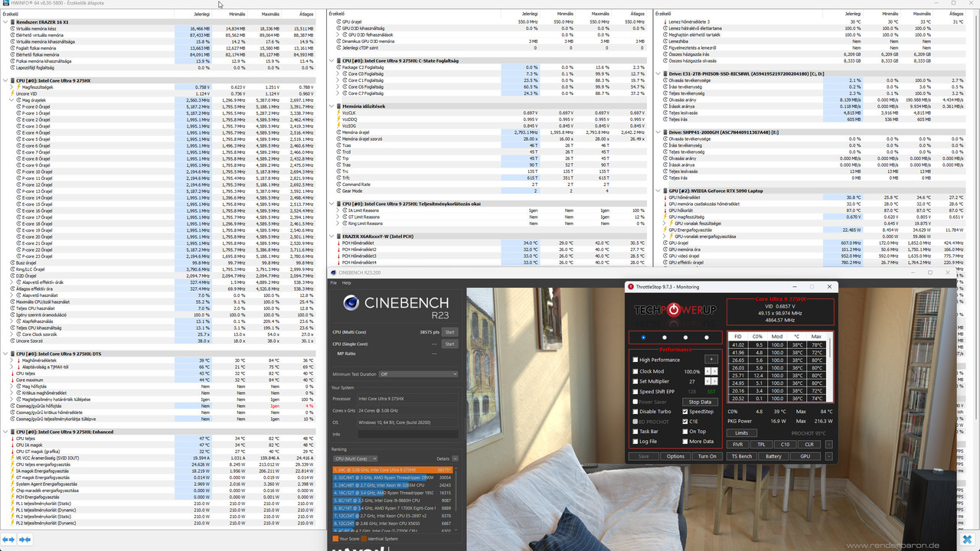
Task: Collapse the Memória időzítések section
Action: click(x=332, y=106)
